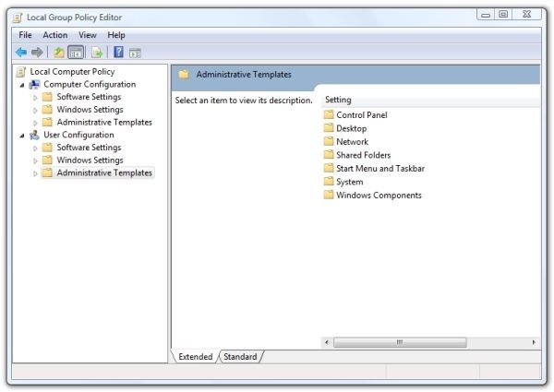The image size is (554, 392).
Task: Open the Help menu
Action: (116, 35)
